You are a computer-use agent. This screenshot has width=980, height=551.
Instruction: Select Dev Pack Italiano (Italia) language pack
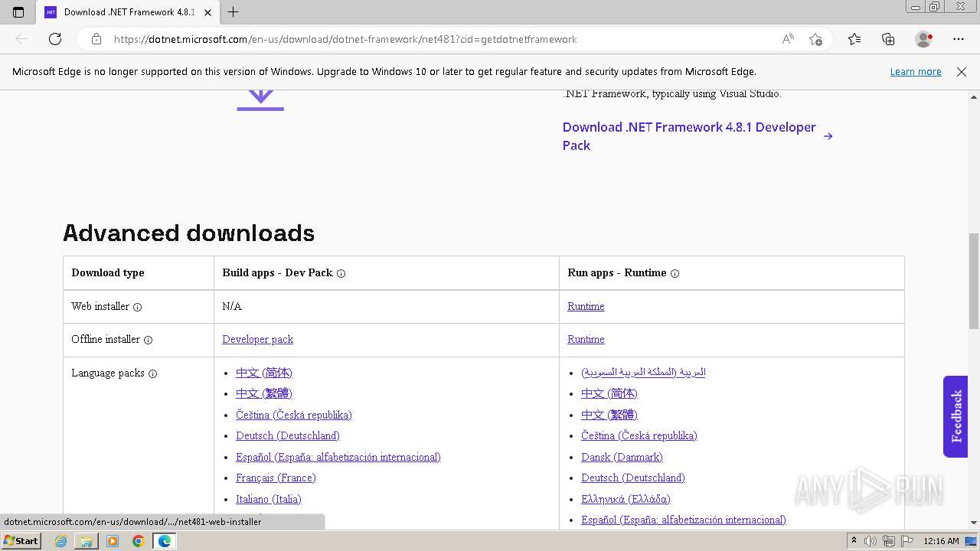269,499
